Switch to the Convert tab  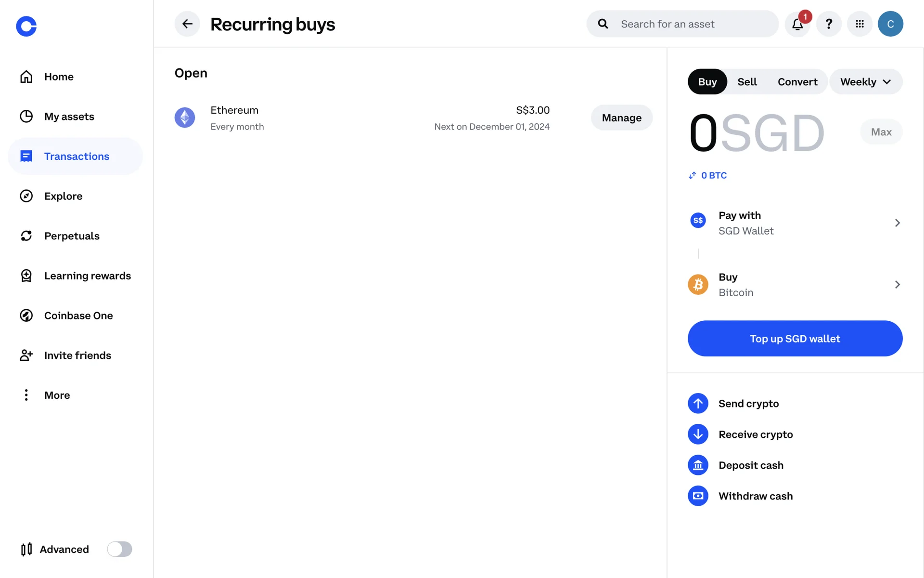(x=797, y=82)
